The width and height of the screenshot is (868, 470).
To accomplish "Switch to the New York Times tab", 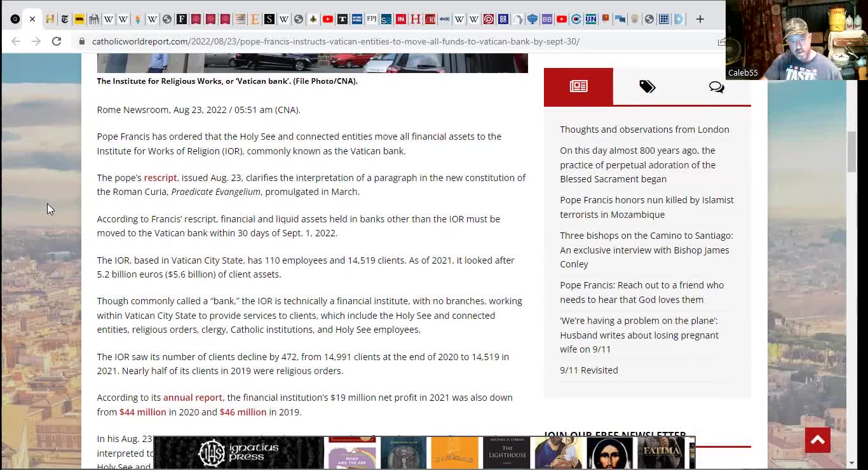I will pos(64,19).
